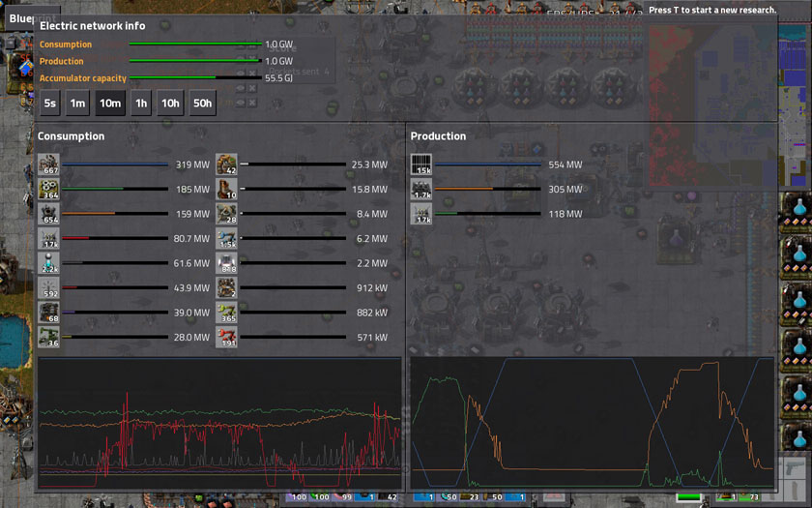Choose the 1h time interval
Image resolution: width=812 pixels, height=508 pixels.
pyautogui.click(x=141, y=104)
